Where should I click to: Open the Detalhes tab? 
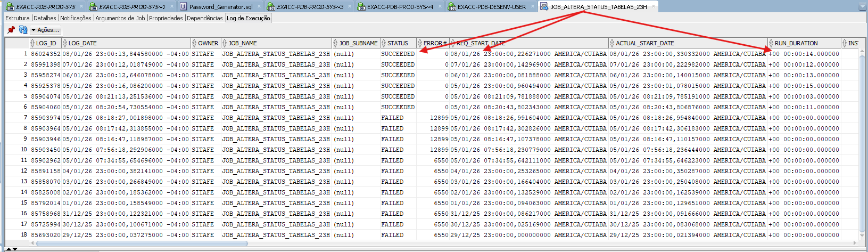pos(45,18)
